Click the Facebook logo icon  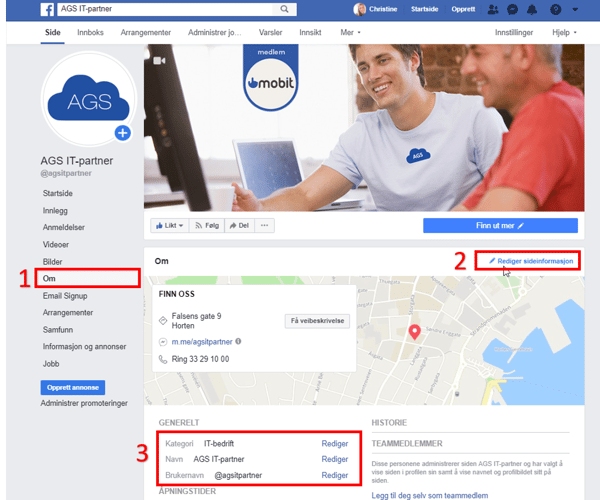click(47, 9)
